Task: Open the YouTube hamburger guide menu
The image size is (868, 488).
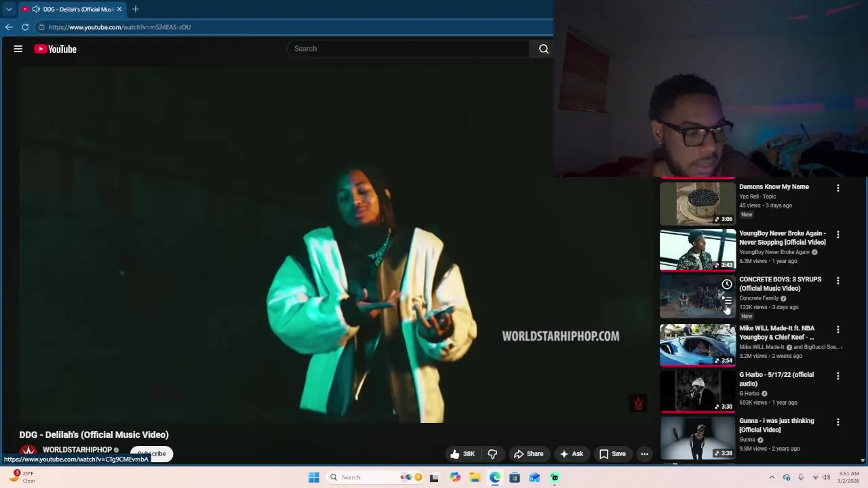Action: (18, 49)
